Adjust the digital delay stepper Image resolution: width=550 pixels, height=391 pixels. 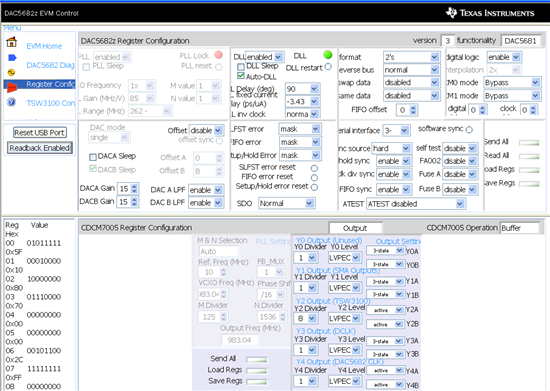coord(483,110)
